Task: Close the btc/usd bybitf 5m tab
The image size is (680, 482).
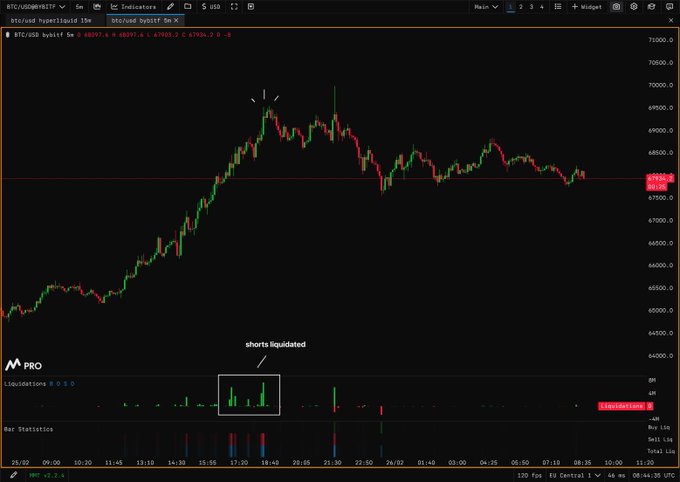Action: 176,20
